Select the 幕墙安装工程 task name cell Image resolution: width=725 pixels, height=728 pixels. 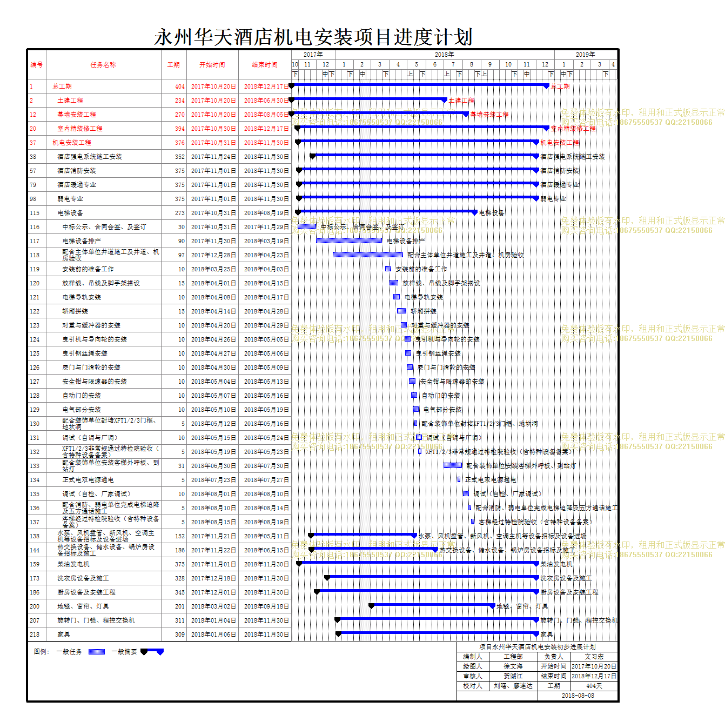pos(103,115)
